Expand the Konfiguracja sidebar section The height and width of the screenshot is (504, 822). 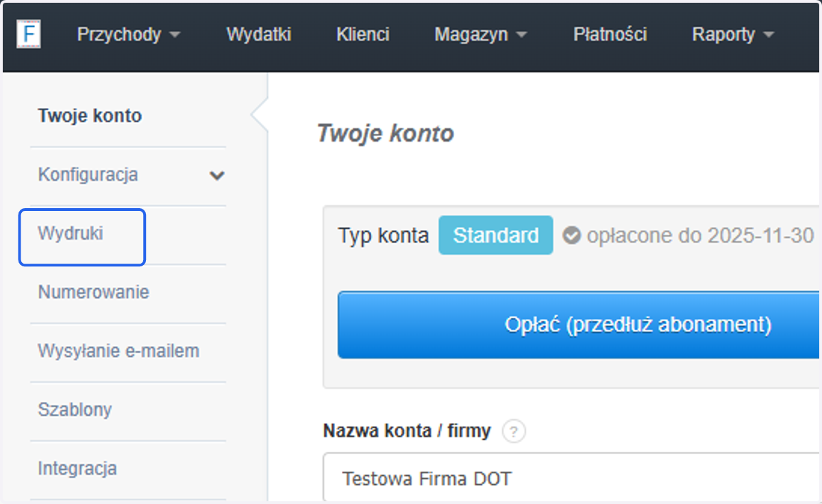point(128,175)
